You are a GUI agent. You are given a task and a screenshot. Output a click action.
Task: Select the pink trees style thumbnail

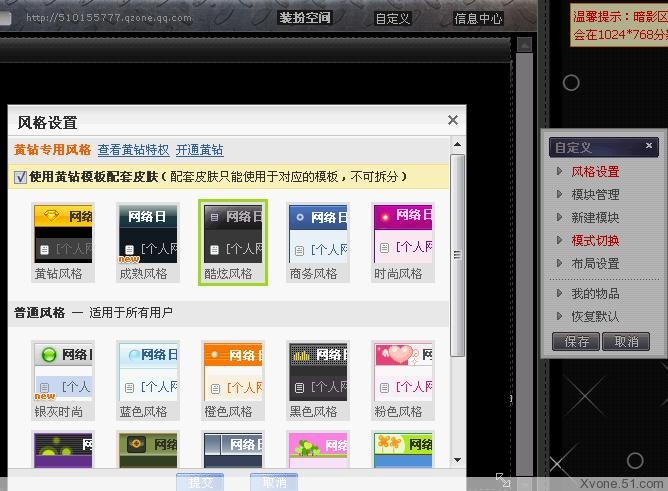pyautogui.click(x=318, y=450)
